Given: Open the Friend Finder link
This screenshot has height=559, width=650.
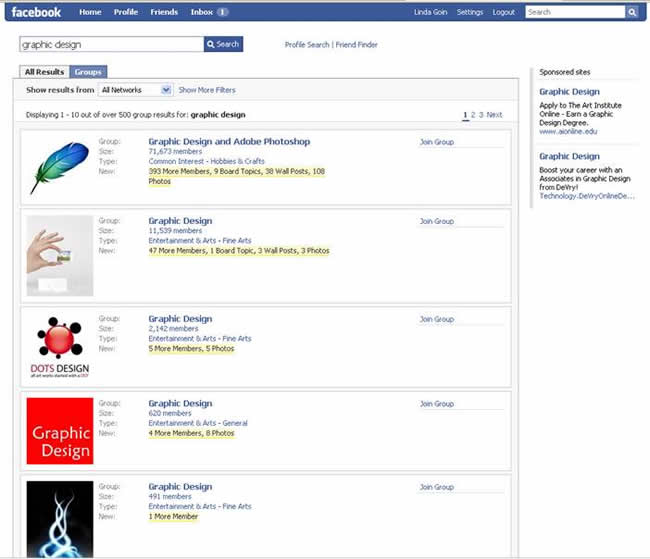Looking at the screenshot, I should coord(357,44).
